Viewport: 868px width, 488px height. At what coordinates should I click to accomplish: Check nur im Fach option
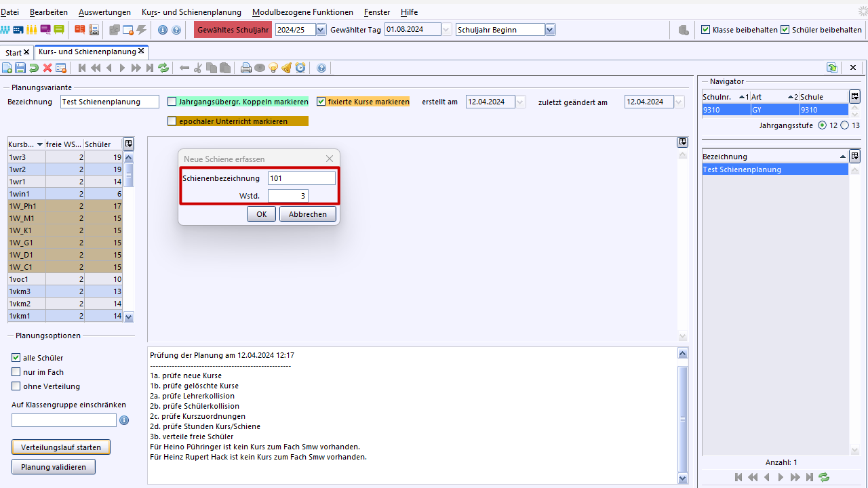pos(16,372)
